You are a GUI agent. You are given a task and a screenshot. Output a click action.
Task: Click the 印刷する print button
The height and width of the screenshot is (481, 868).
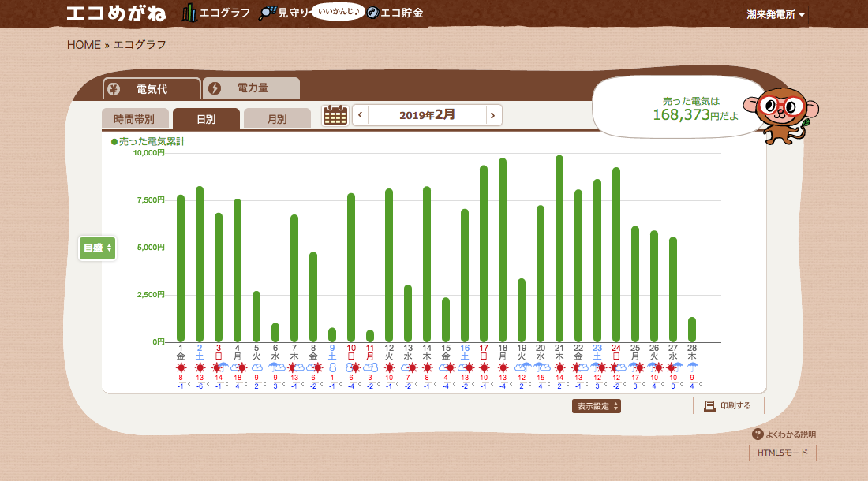click(x=728, y=406)
